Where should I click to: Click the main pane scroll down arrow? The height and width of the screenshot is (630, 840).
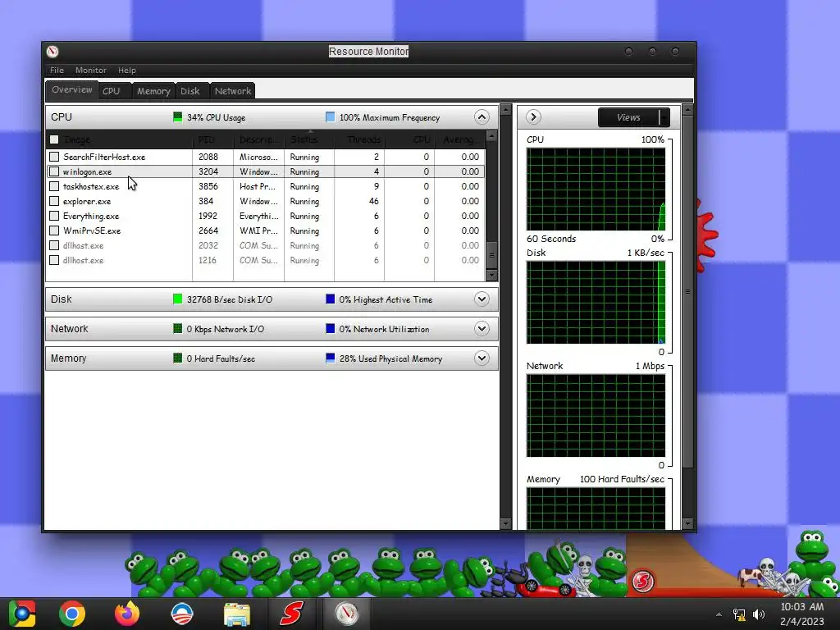[505, 523]
